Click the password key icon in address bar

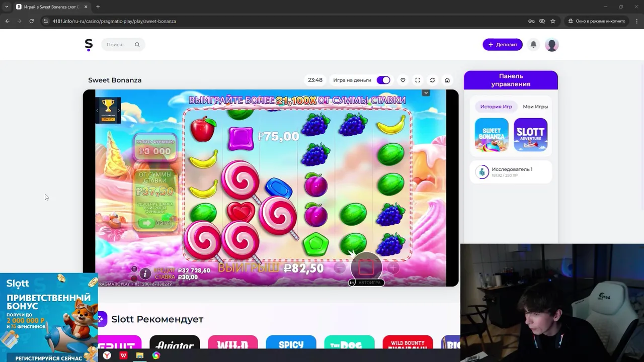(531, 21)
